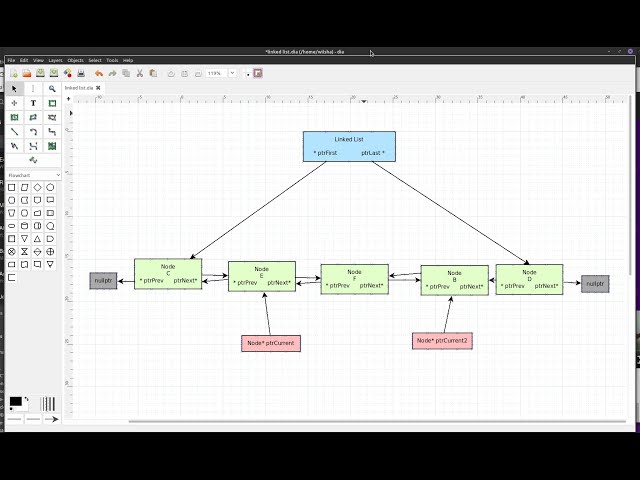
Task: Copy the selected objects
Action: point(126,73)
